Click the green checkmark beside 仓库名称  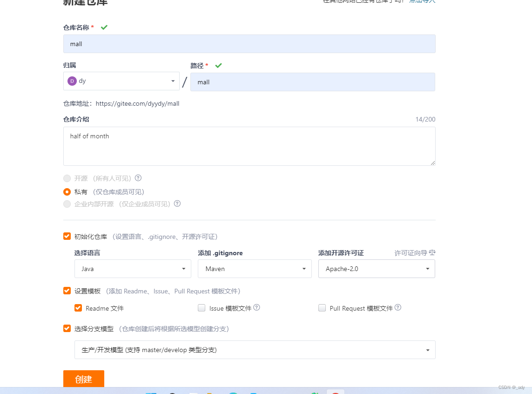[x=104, y=27]
